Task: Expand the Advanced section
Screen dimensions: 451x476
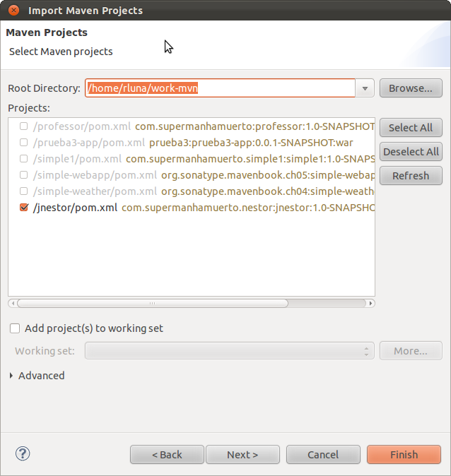Action: 11,376
